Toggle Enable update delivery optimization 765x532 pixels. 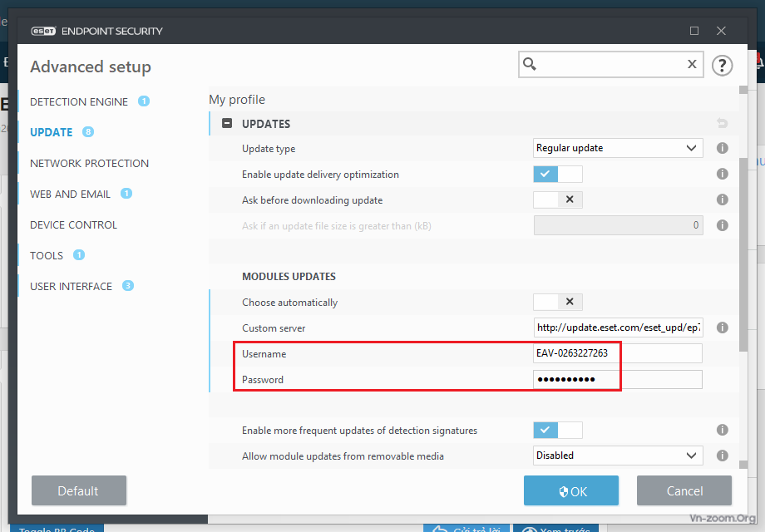[x=558, y=174]
